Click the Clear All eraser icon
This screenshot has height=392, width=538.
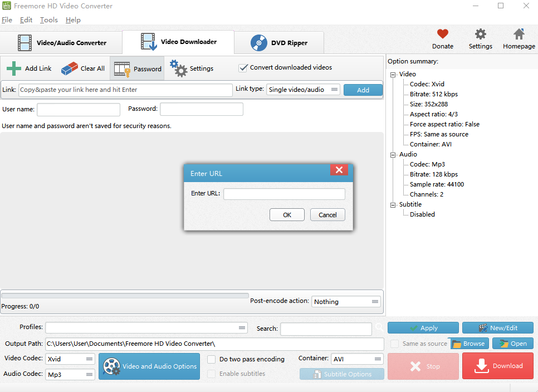70,68
